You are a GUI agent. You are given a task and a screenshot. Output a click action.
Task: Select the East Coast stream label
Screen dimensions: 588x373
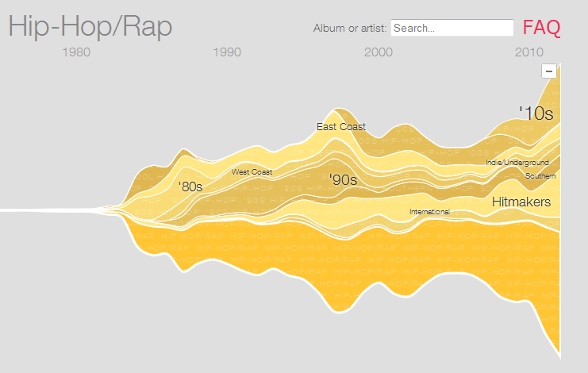pyautogui.click(x=341, y=127)
